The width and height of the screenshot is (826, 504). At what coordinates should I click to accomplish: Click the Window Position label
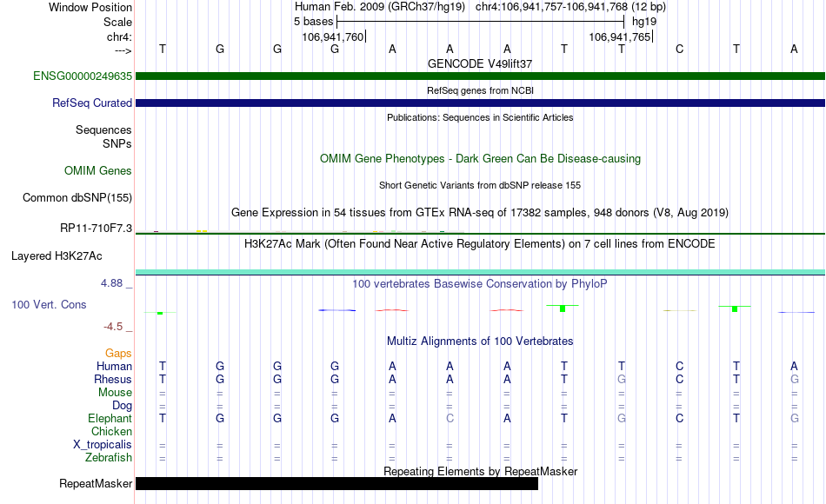90,7
